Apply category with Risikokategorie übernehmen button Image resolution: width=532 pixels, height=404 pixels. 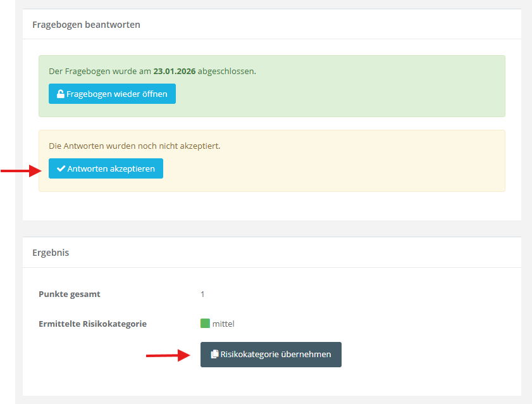pyautogui.click(x=271, y=355)
